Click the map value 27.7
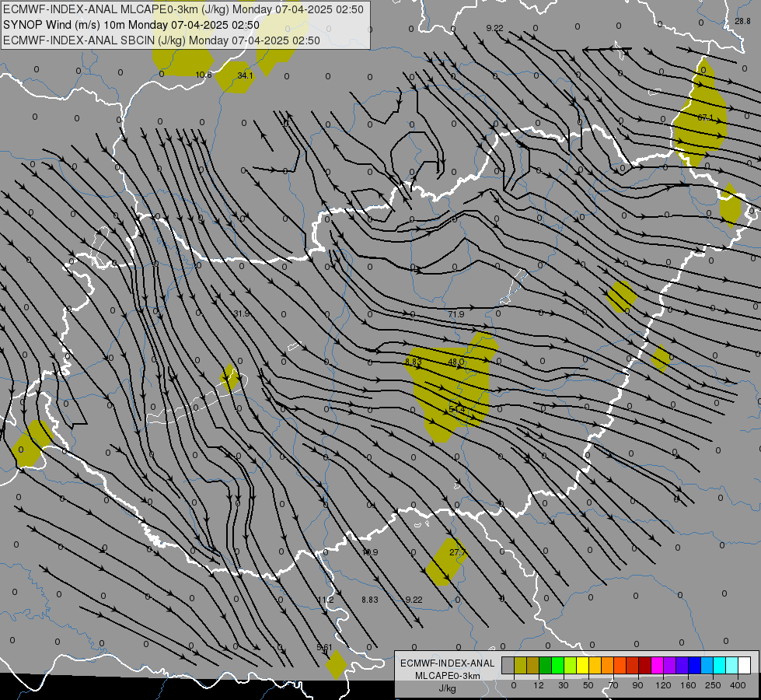The image size is (761, 700). (457, 552)
